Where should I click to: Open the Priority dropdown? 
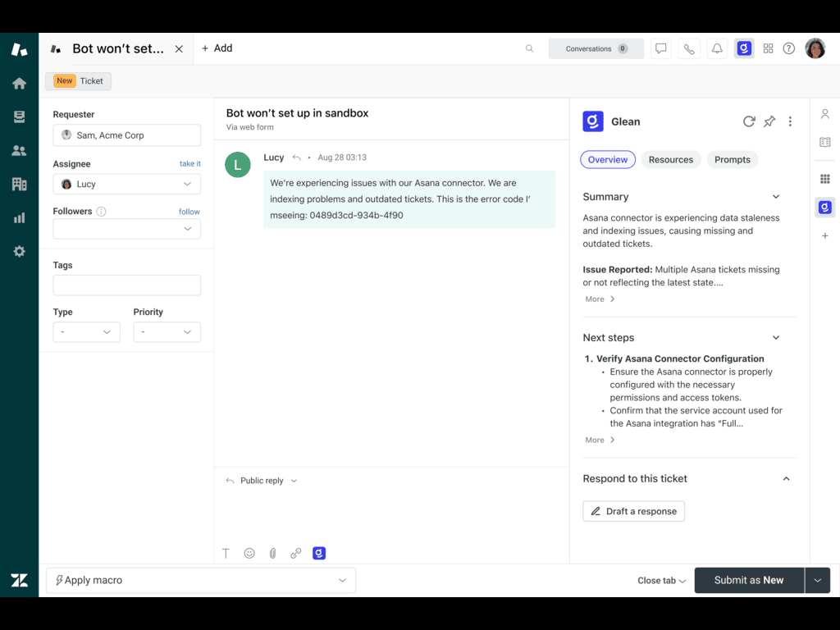167,332
